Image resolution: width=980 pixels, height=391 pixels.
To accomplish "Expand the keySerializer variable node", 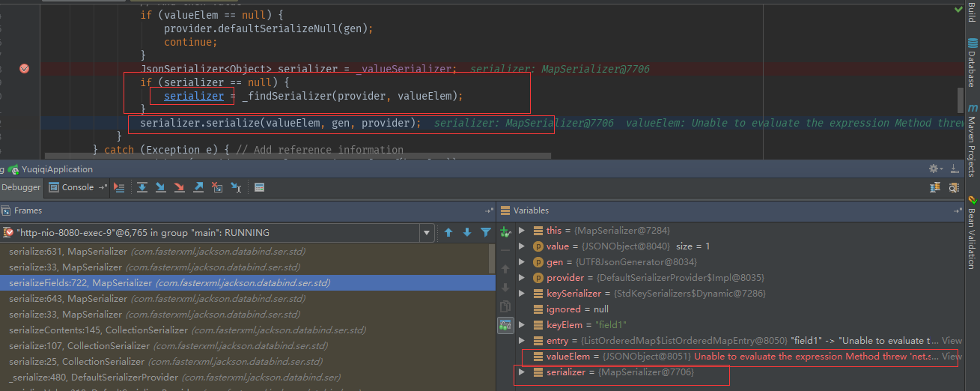I will (x=521, y=294).
